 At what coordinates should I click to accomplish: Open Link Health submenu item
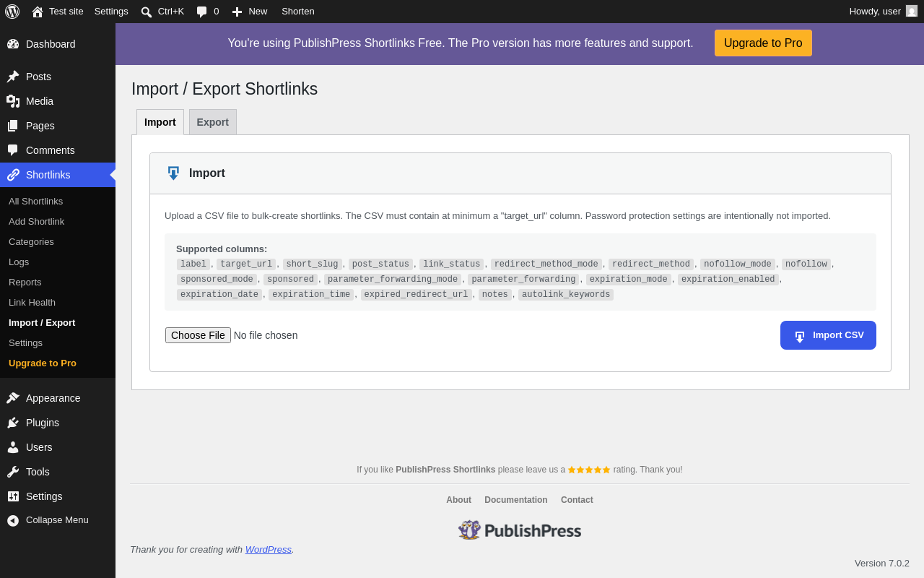tap(32, 302)
